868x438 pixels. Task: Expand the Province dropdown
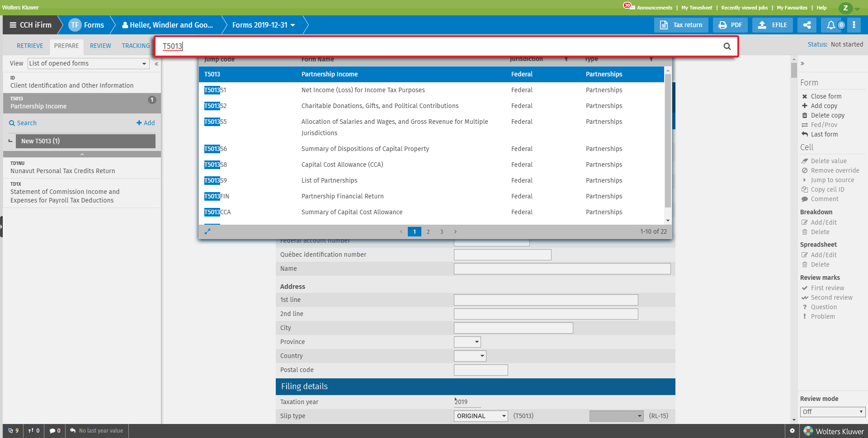pyautogui.click(x=467, y=342)
